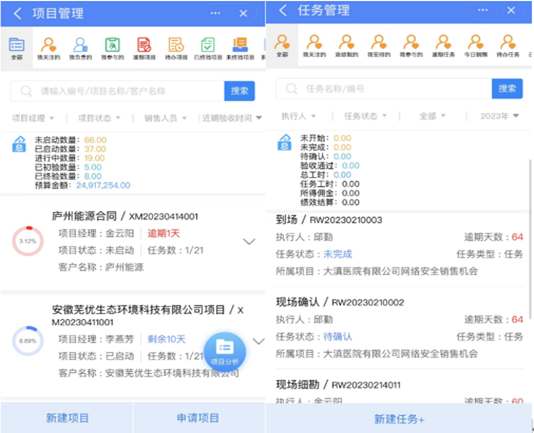
Task: Open 执行人 filter dropdown
Action: [x=298, y=116]
